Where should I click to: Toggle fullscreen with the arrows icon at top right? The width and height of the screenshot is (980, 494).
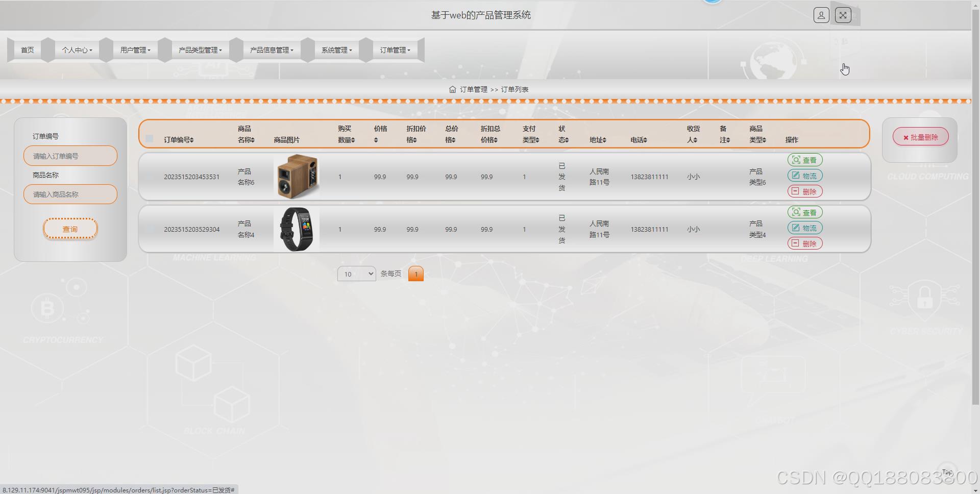[843, 15]
